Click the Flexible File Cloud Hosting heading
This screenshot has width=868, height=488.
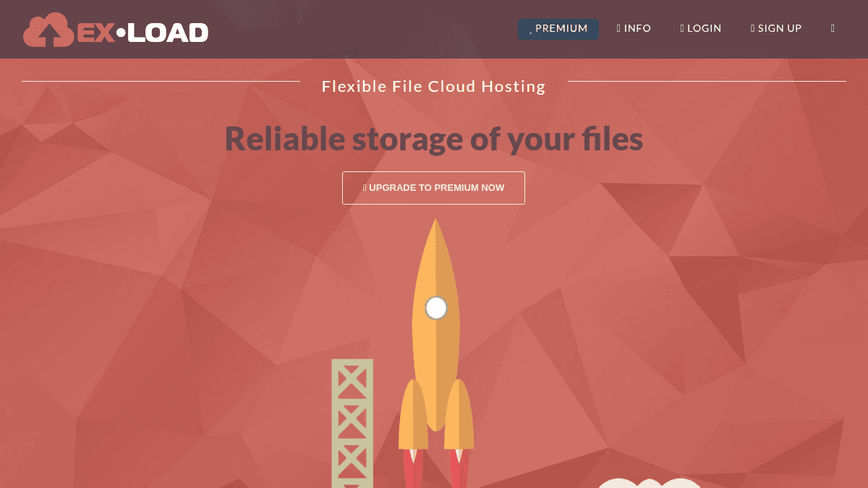pos(433,86)
